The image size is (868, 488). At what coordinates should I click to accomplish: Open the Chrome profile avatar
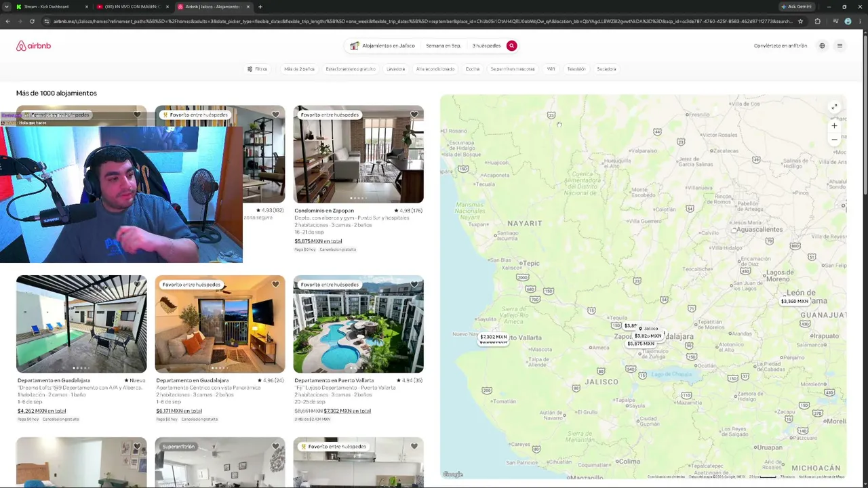[848, 21]
